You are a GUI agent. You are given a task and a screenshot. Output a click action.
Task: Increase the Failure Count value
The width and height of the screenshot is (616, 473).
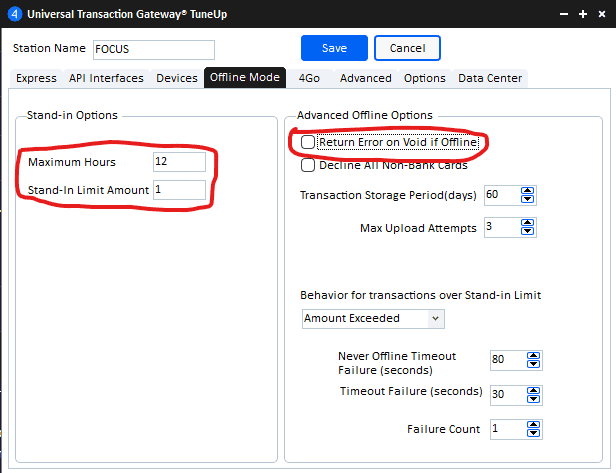pos(533,425)
